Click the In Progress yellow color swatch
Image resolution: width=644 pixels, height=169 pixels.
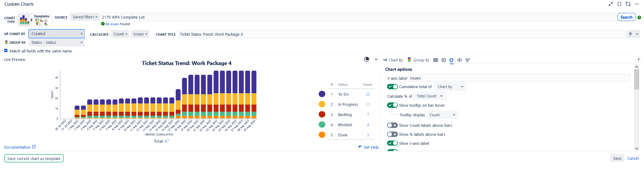(x=322, y=104)
